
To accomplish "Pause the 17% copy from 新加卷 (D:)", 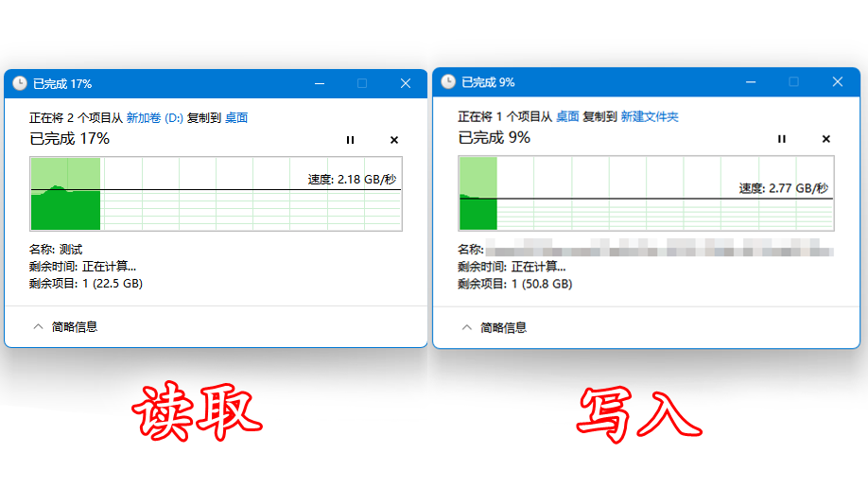I will 350,140.
